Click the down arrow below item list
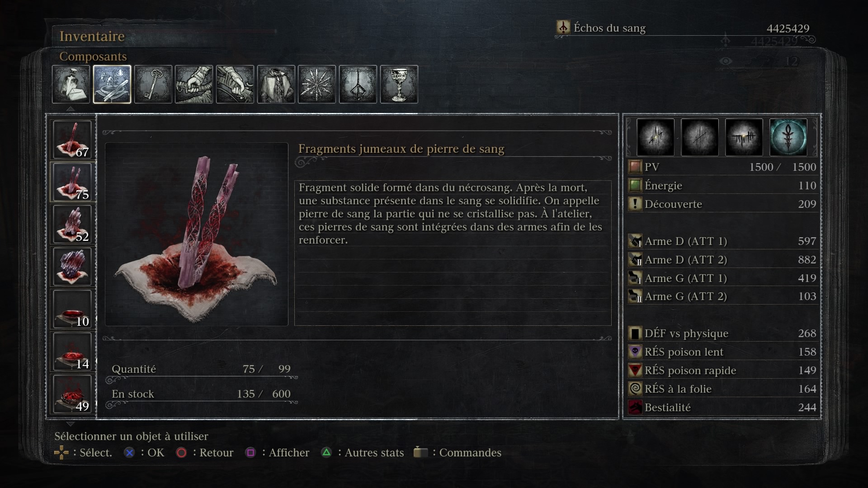The width and height of the screenshot is (868, 488). 70,424
